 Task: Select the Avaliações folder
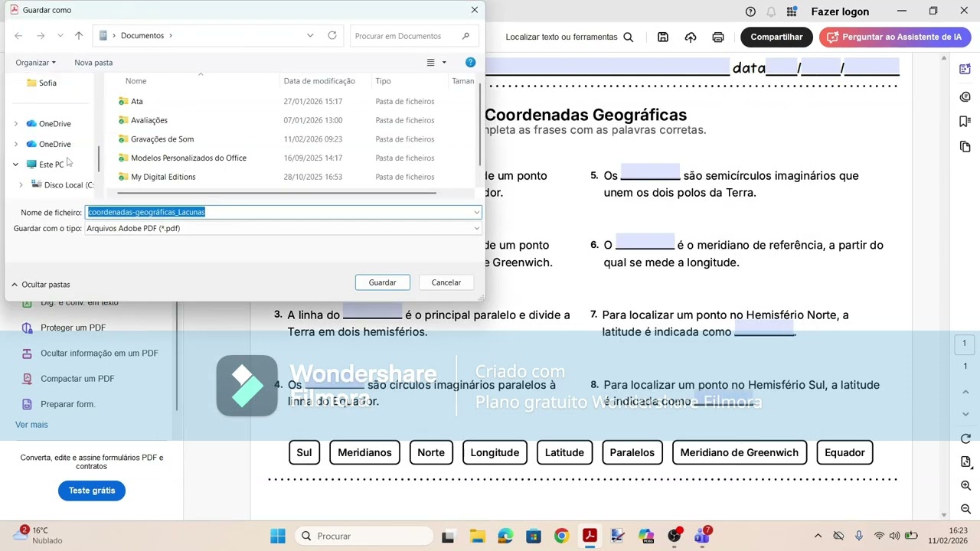(149, 120)
